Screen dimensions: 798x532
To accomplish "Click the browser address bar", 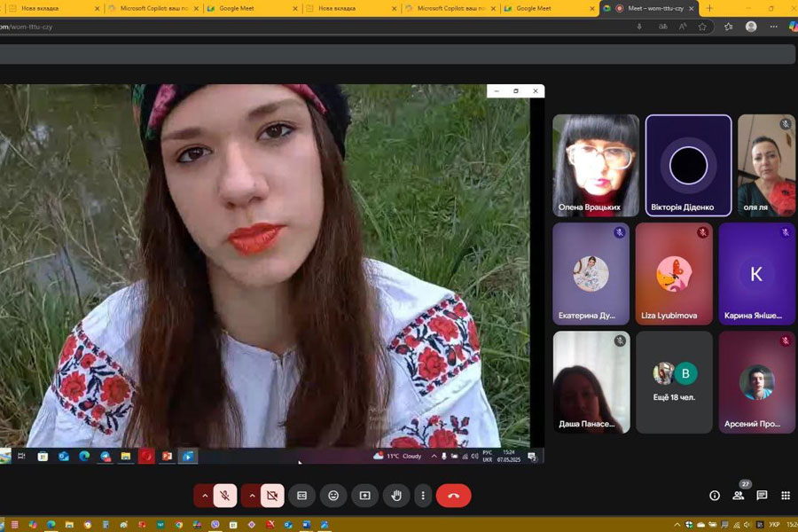I will point(310,27).
